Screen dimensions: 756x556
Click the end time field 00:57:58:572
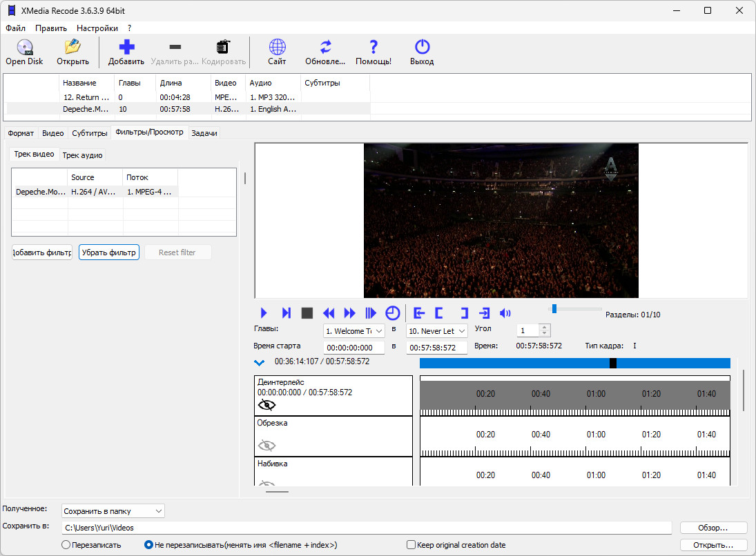(x=437, y=348)
